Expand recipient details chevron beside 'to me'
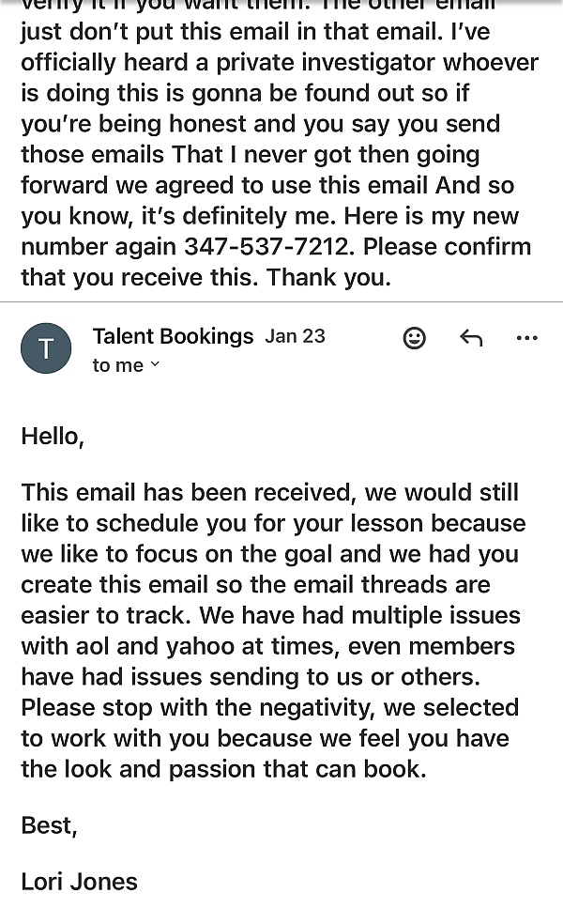This screenshot has height=924, width=563. coord(155,365)
